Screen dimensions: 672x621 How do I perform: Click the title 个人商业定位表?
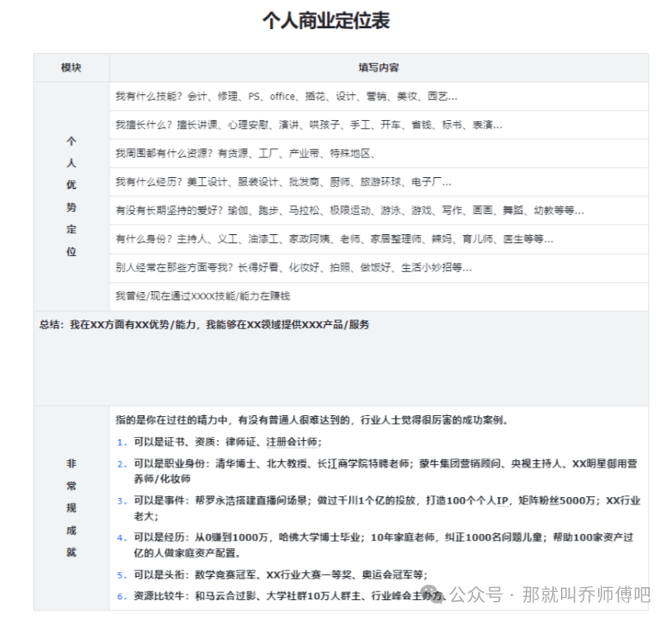[x=326, y=22]
